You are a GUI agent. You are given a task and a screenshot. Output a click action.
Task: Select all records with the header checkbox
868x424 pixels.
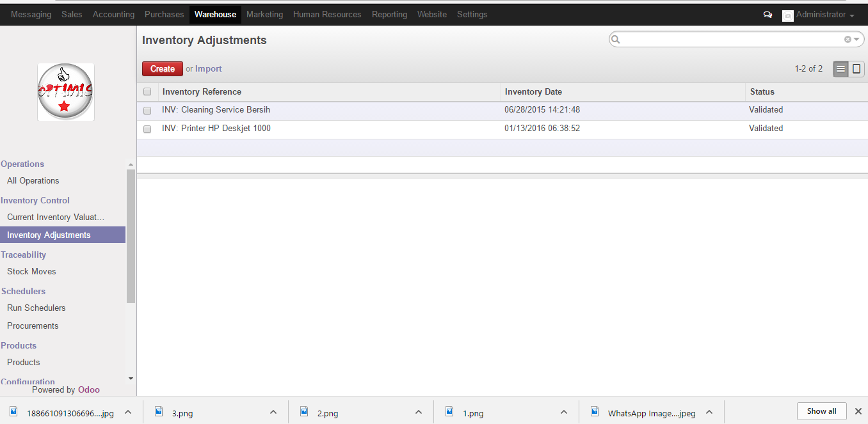(x=147, y=91)
